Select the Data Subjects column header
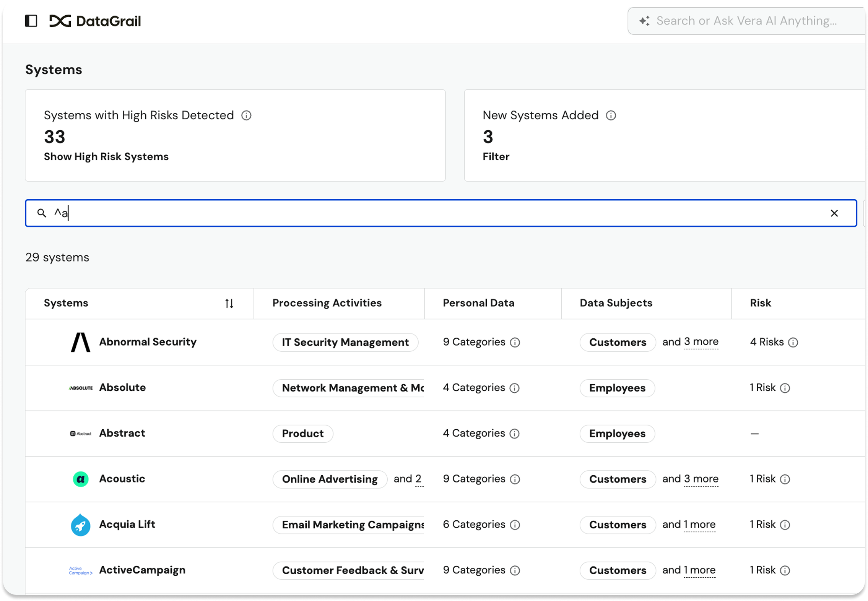This screenshot has width=868, height=601. 615,303
